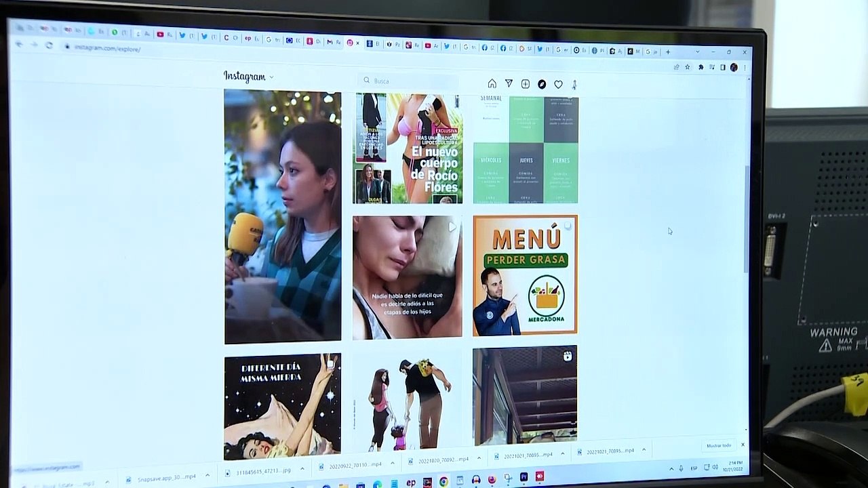Open the green weekly menu grid post
The image size is (868, 488).
[x=526, y=150]
